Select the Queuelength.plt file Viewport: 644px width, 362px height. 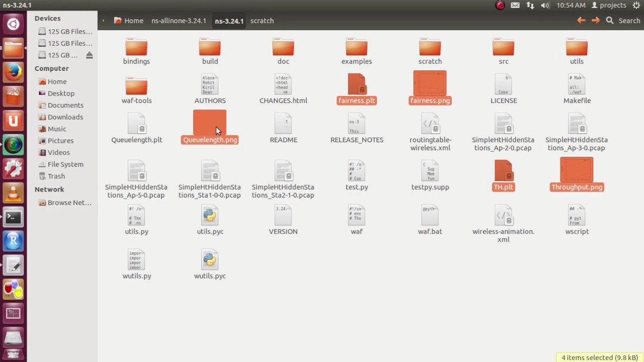136,129
